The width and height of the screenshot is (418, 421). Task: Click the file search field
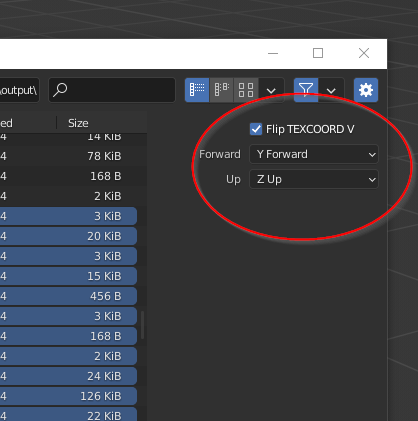click(112, 90)
